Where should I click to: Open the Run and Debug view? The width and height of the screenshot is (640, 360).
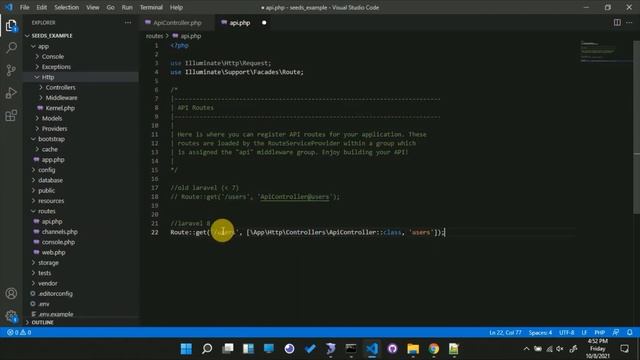pos(11,93)
